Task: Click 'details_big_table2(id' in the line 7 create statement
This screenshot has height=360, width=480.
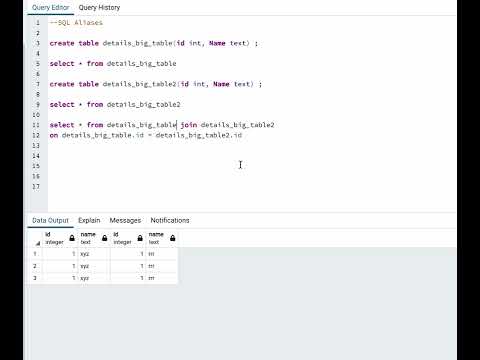Action: [146, 84]
